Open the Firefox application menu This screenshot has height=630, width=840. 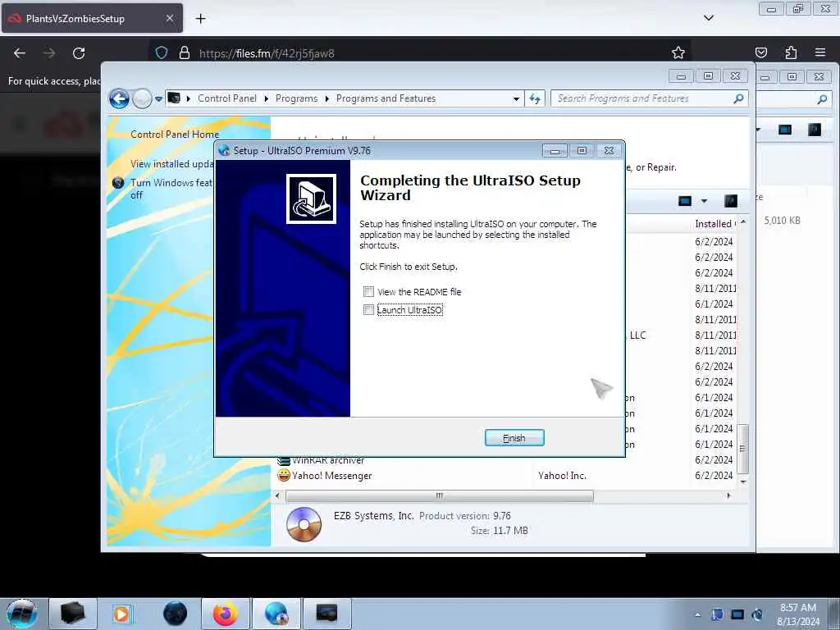point(820,53)
